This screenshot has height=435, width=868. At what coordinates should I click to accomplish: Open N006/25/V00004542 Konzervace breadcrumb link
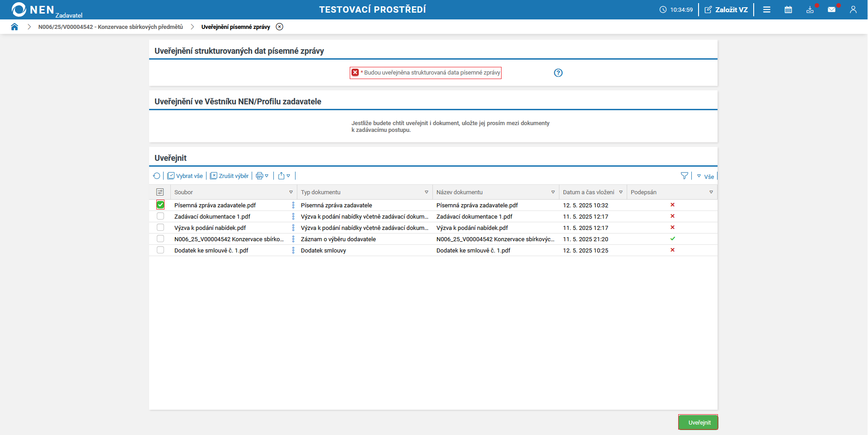(x=111, y=27)
